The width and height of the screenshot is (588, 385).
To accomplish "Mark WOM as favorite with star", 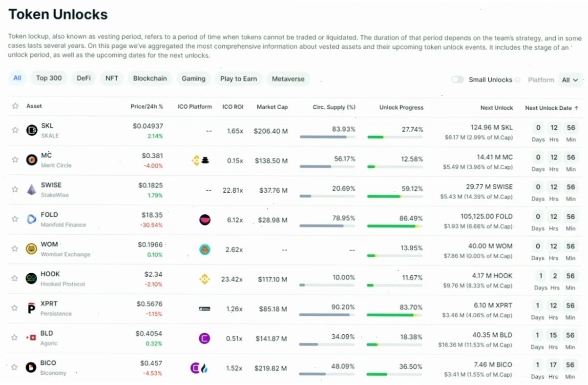I will click(x=15, y=248).
